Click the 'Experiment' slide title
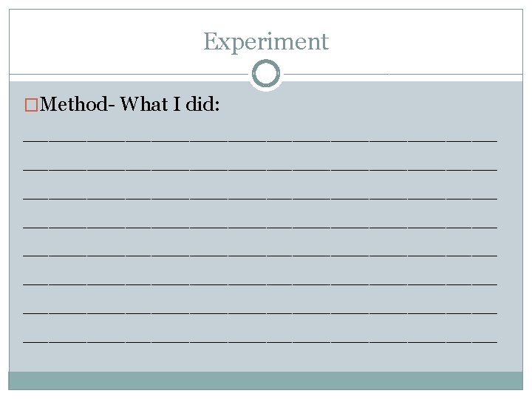This screenshot has width=532, height=399. click(x=266, y=41)
